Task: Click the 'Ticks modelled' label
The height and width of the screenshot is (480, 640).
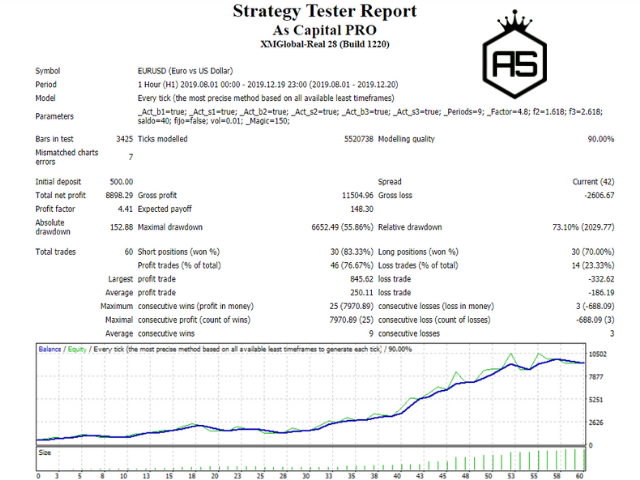Action: [x=162, y=139]
